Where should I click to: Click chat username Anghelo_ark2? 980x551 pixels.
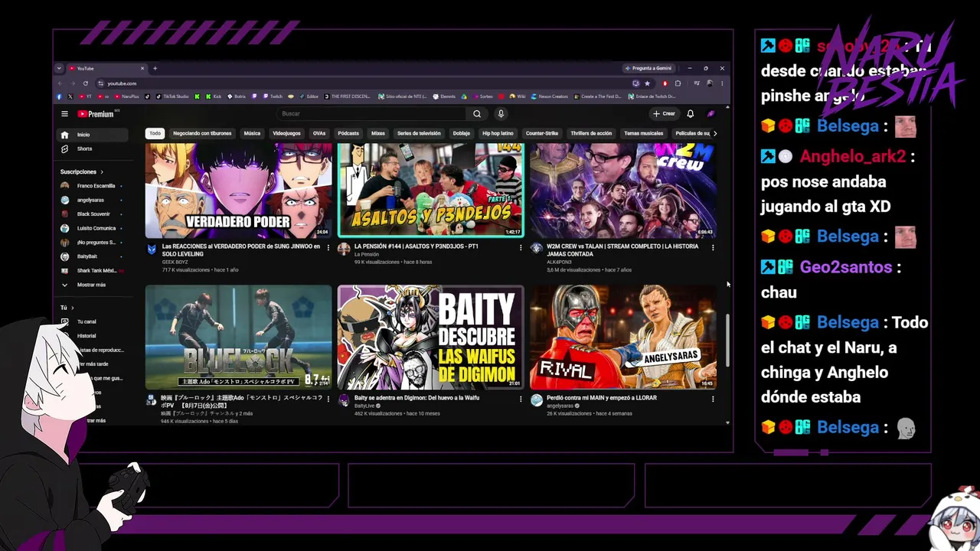(x=853, y=157)
